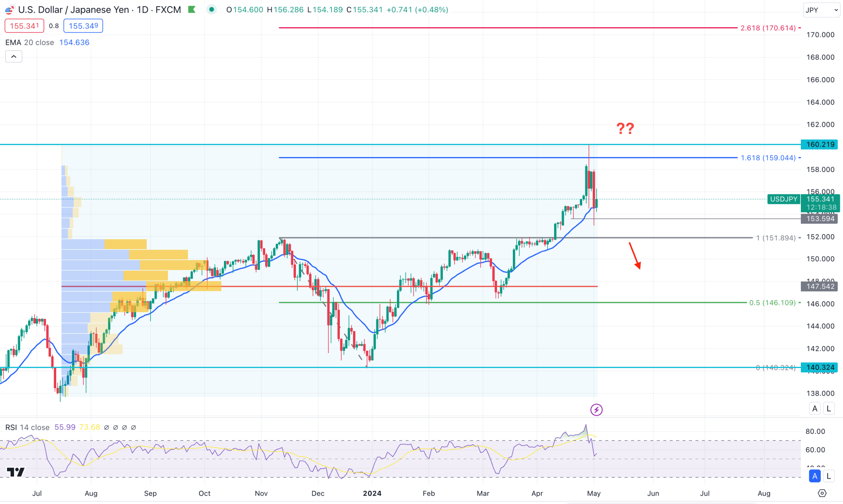The height and width of the screenshot is (504, 843).
Task: Open the lightning bolt event icon near May
Action: click(596, 410)
